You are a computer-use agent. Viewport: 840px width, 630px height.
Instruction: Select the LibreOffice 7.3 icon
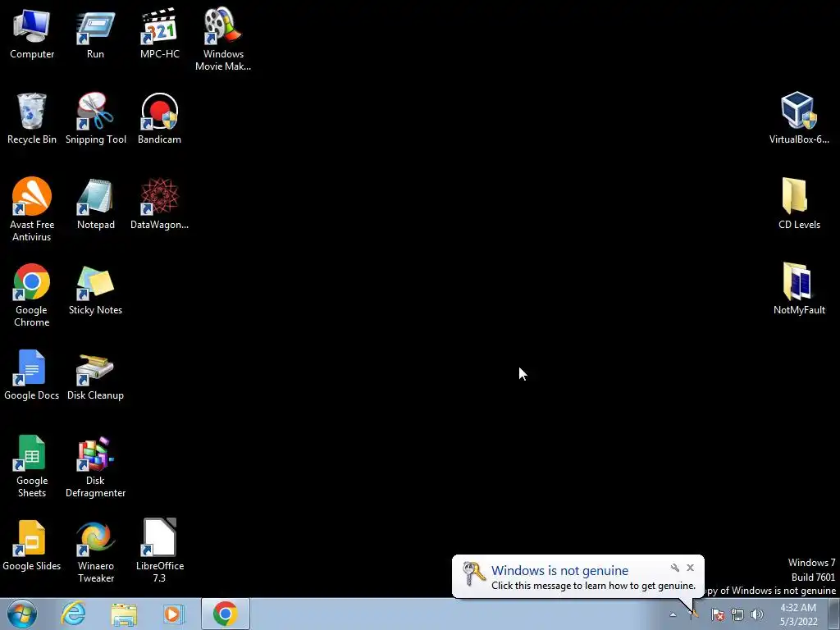coord(160,550)
